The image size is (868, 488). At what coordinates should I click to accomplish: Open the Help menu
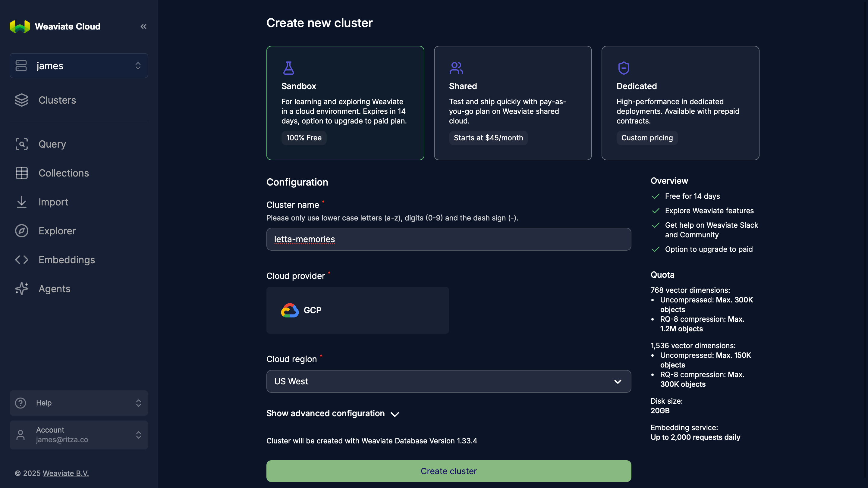[x=78, y=403]
